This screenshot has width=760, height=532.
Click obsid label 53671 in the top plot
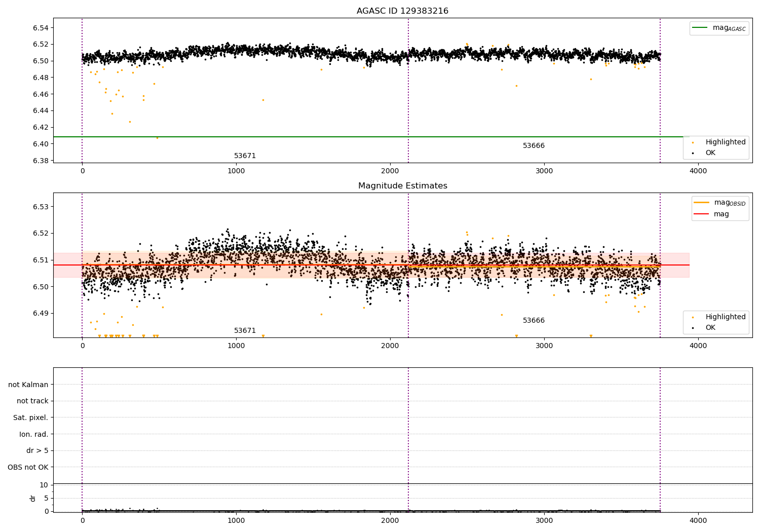click(245, 156)
